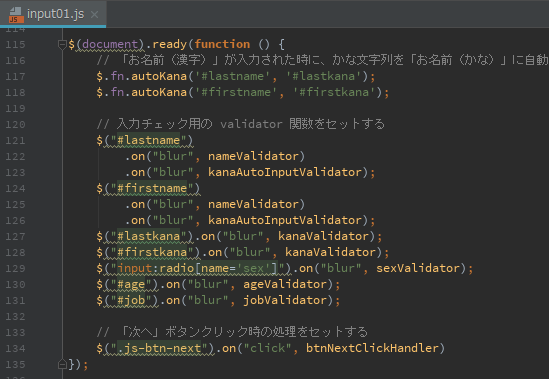Viewport: 549px width, 379px height.
Task: Click kanaAutoInputValidator on line 123
Action: click(x=285, y=172)
